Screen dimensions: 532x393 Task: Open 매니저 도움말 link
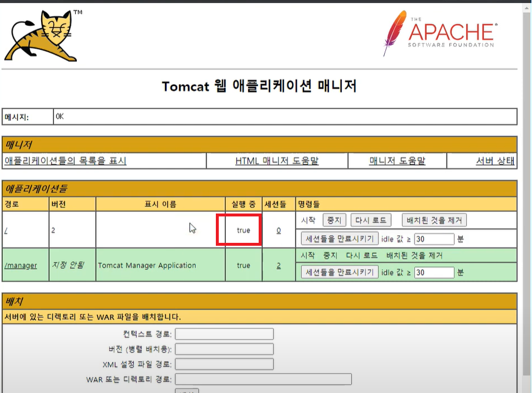[x=397, y=161]
